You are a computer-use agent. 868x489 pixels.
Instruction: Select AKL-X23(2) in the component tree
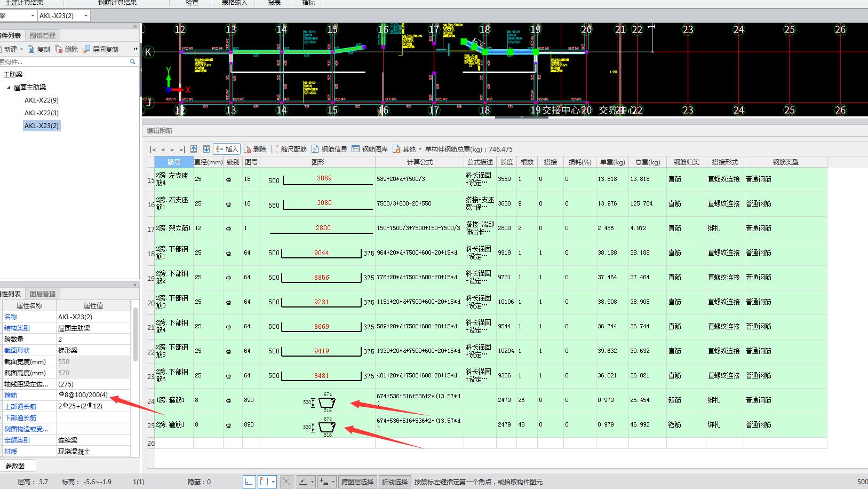pyautogui.click(x=42, y=126)
